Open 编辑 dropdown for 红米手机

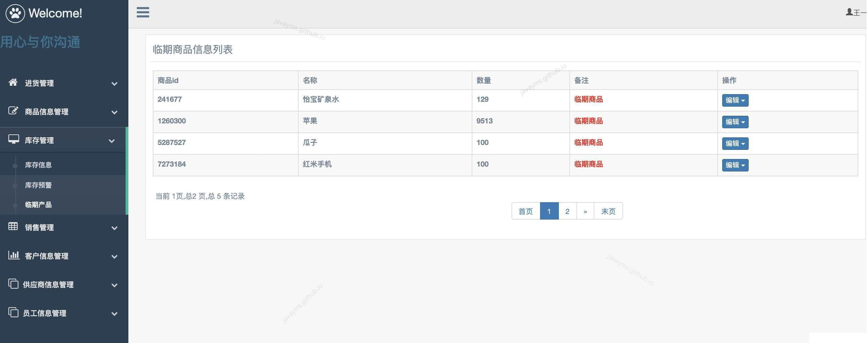point(735,165)
